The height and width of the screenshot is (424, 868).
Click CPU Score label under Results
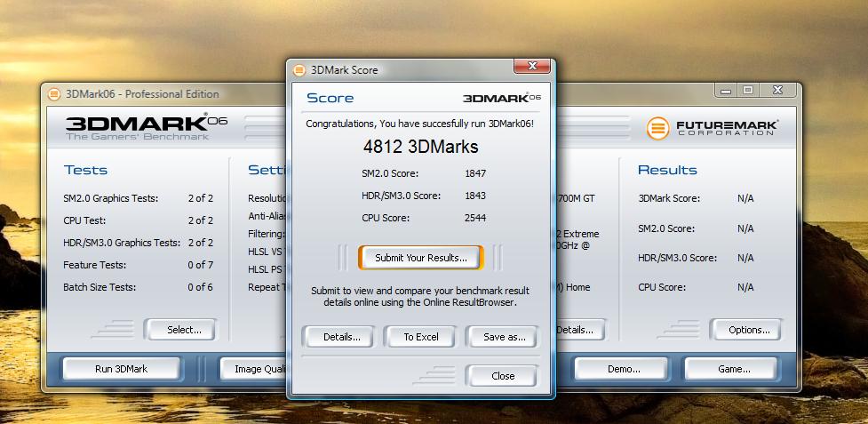(x=662, y=287)
